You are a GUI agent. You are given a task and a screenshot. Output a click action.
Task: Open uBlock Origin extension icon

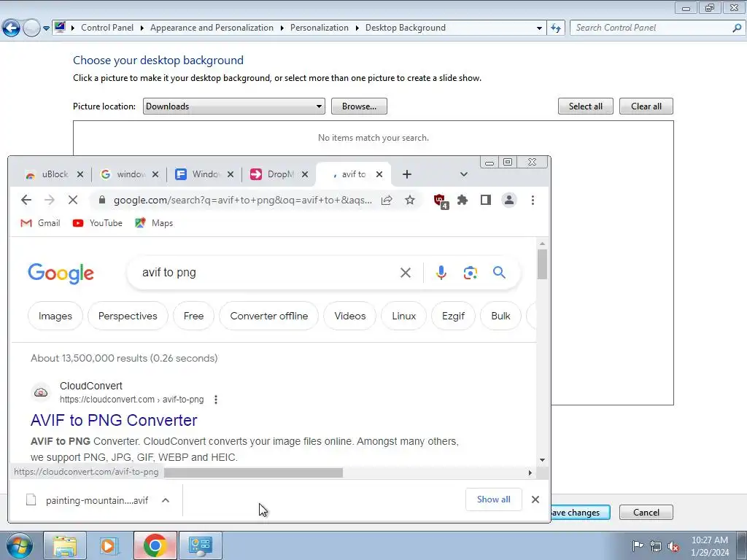[x=441, y=201]
